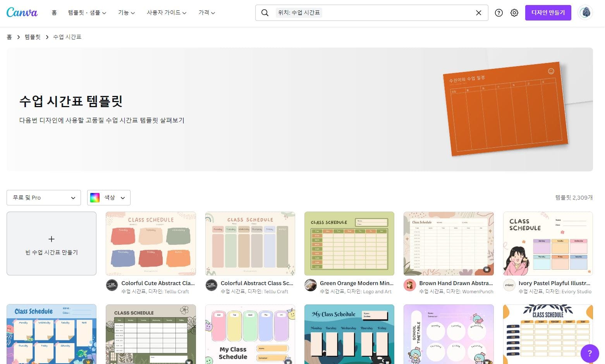Open the settings gear icon
The height and width of the screenshot is (364, 605).
[x=514, y=12]
